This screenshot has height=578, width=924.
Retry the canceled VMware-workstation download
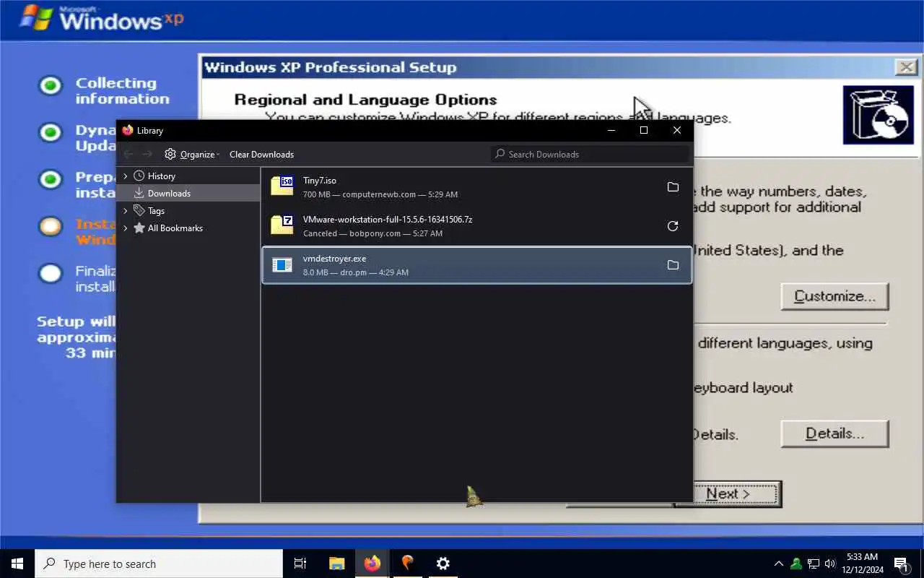673,226
